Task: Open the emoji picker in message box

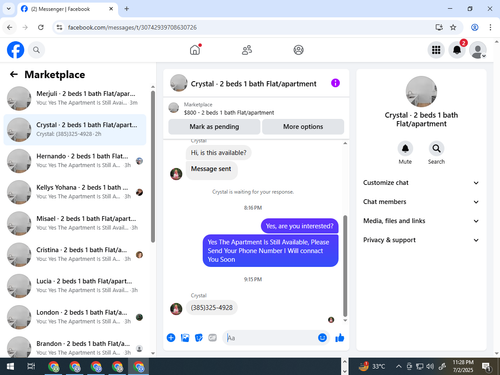Action: (322, 338)
